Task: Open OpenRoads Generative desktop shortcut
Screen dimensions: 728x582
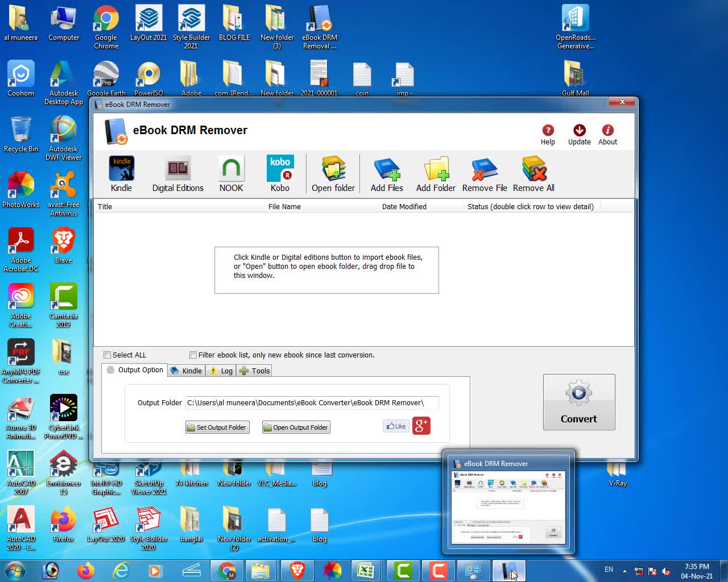Action: tap(576, 27)
